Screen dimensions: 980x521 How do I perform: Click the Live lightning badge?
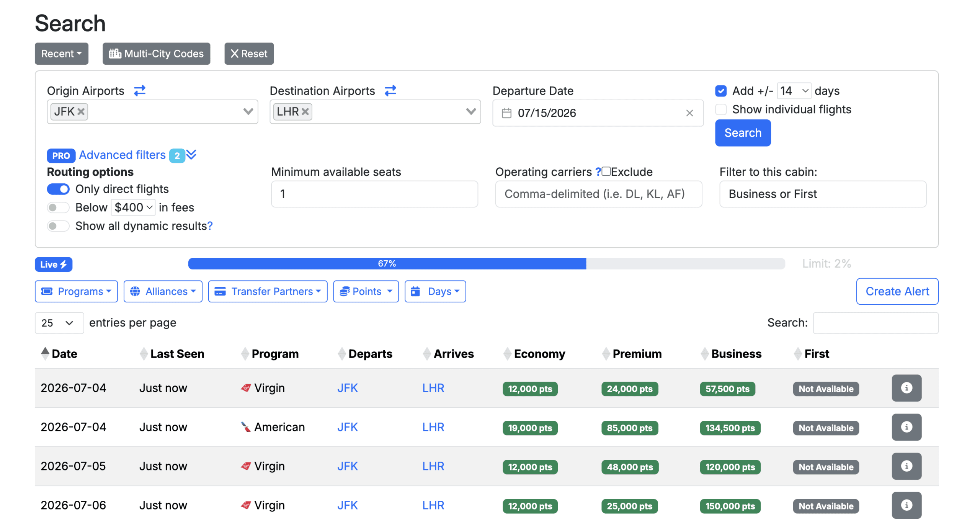[54, 264]
